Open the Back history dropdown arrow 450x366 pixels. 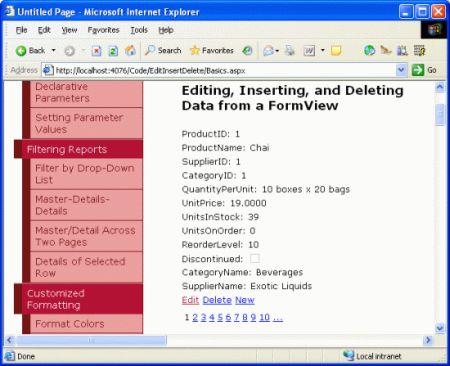53,51
